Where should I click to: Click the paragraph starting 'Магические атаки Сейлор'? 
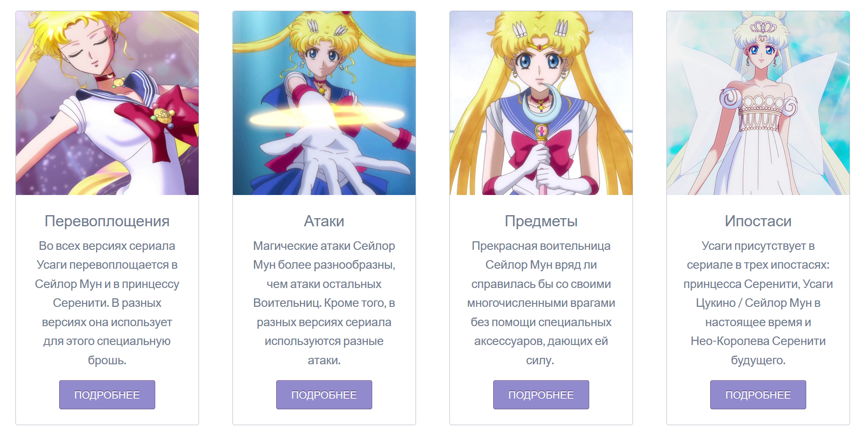click(x=324, y=303)
